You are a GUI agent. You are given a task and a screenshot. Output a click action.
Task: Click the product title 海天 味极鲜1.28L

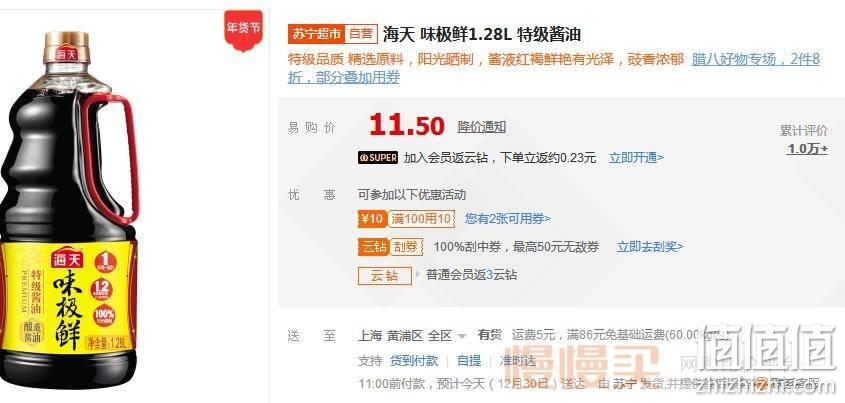(x=448, y=34)
